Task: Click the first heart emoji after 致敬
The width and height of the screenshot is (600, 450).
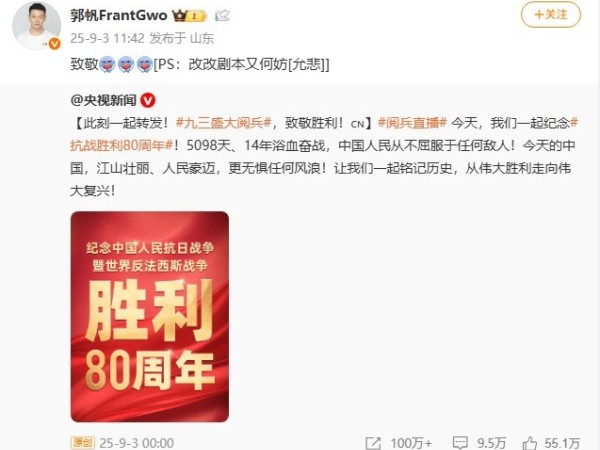Action: click(107, 64)
